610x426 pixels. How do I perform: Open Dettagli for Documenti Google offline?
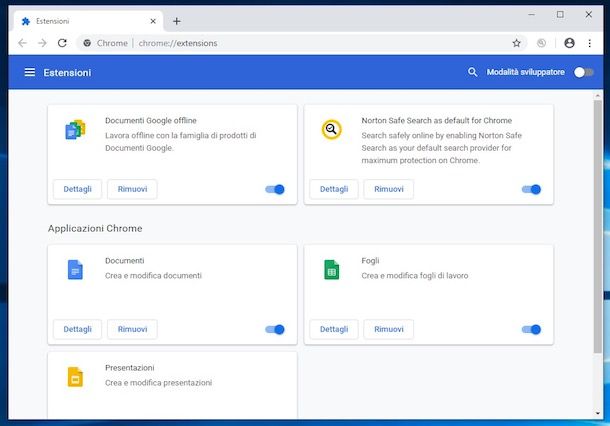pyautogui.click(x=77, y=189)
